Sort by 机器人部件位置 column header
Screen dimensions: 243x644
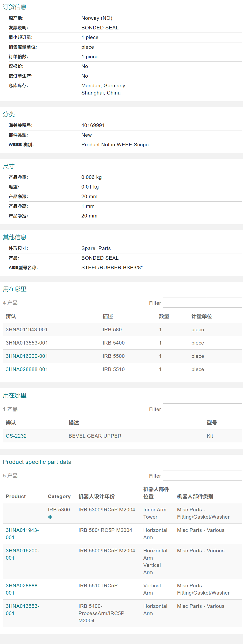click(156, 493)
